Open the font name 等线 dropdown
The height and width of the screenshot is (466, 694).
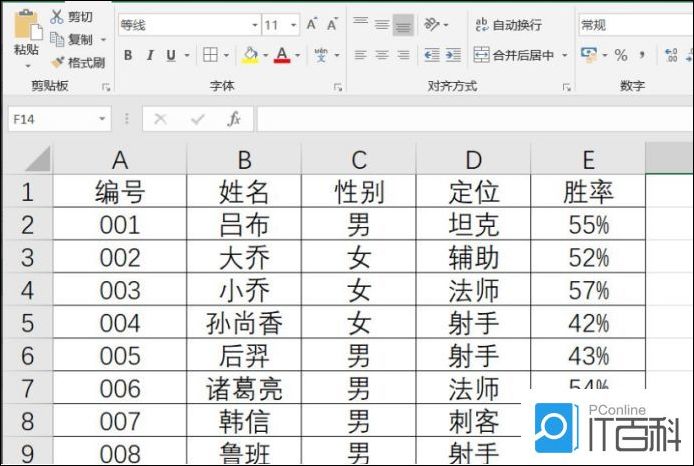click(255, 25)
